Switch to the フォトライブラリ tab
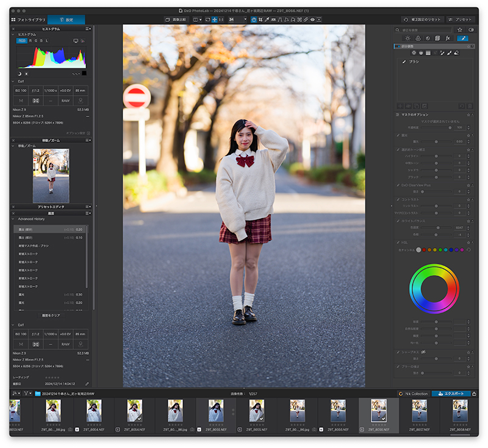Viewport: 488px width, 448px height. click(x=29, y=20)
